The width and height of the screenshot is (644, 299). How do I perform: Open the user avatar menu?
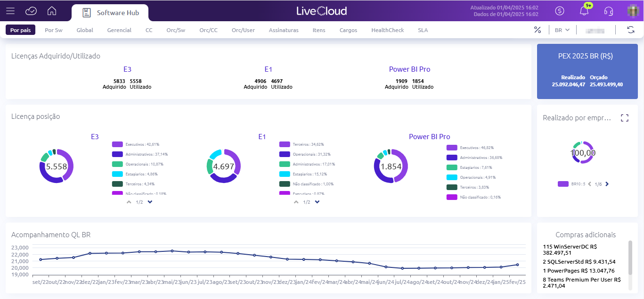[x=633, y=11]
